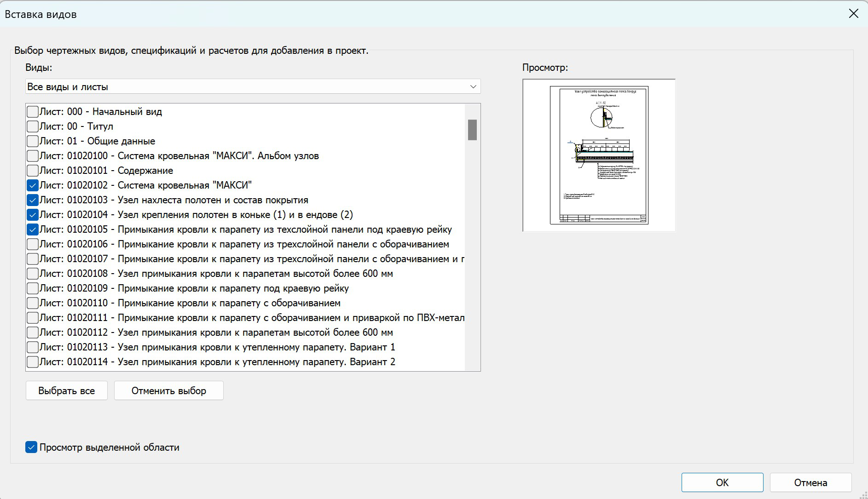
Task: Click the sheet preview thumbnail
Action: click(x=599, y=155)
